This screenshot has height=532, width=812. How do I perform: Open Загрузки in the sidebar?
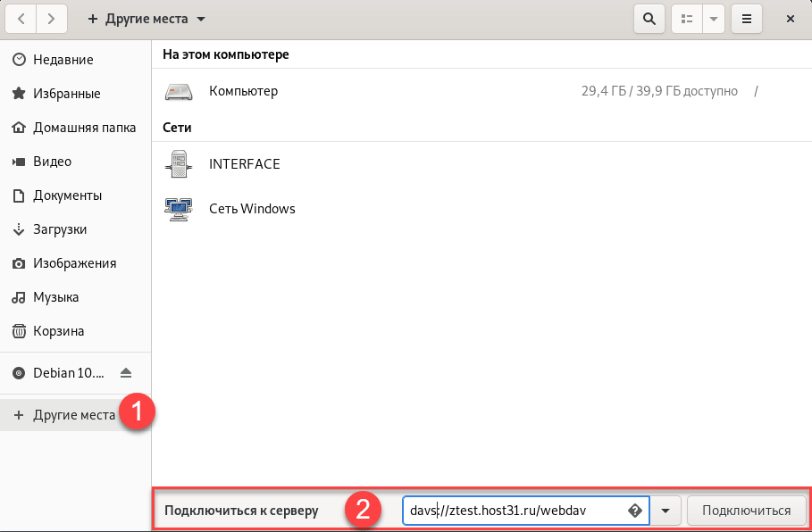[76, 229]
